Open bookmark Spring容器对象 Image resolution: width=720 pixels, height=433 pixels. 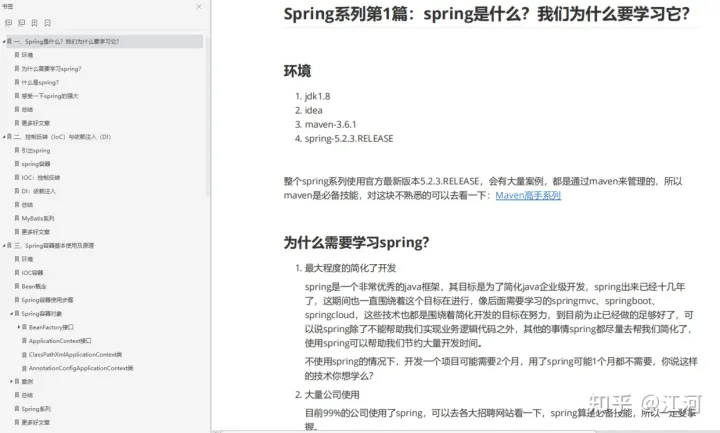point(41,314)
